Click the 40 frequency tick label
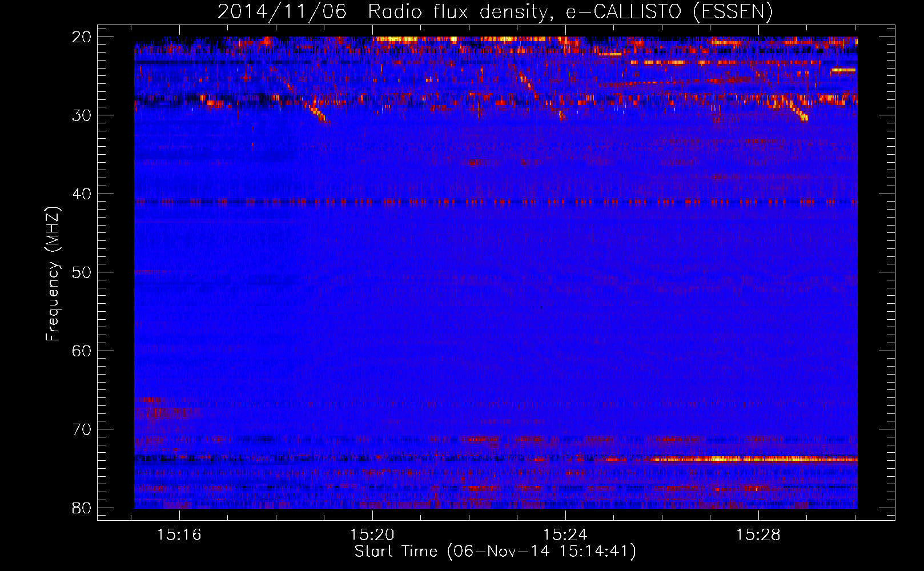Screen dimensions: 924x571 [x=82, y=194]
